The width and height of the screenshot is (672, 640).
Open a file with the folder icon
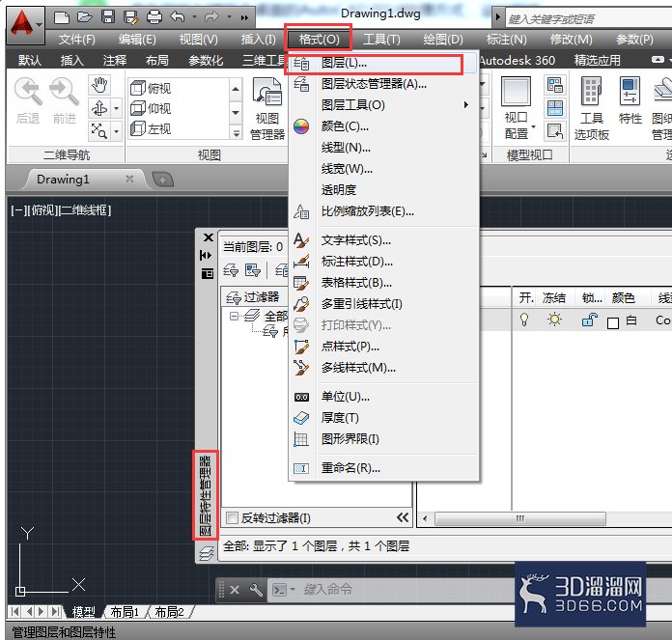[x=84, y=17]
